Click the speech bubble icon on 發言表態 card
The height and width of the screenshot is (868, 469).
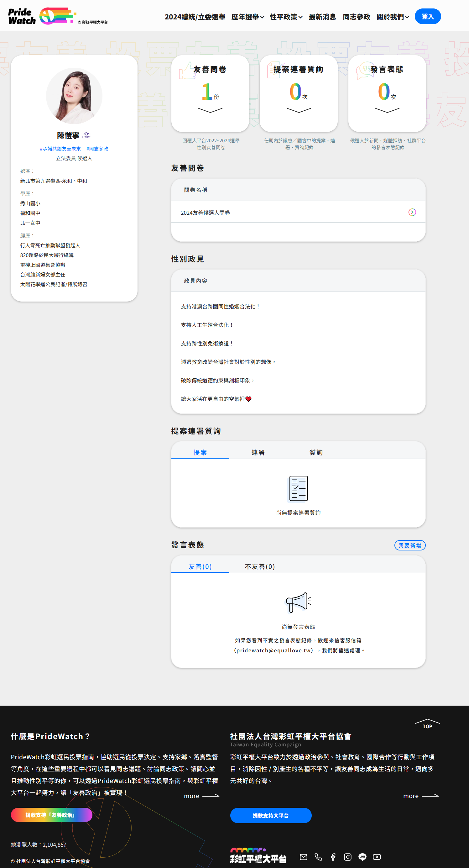tap(365, 71)
